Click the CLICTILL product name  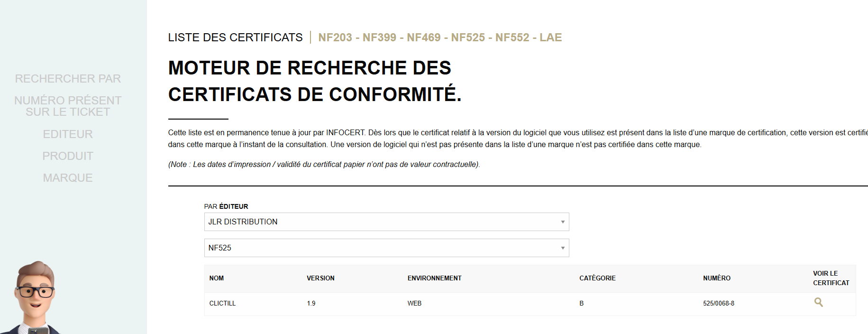click(x=222, y=304)
